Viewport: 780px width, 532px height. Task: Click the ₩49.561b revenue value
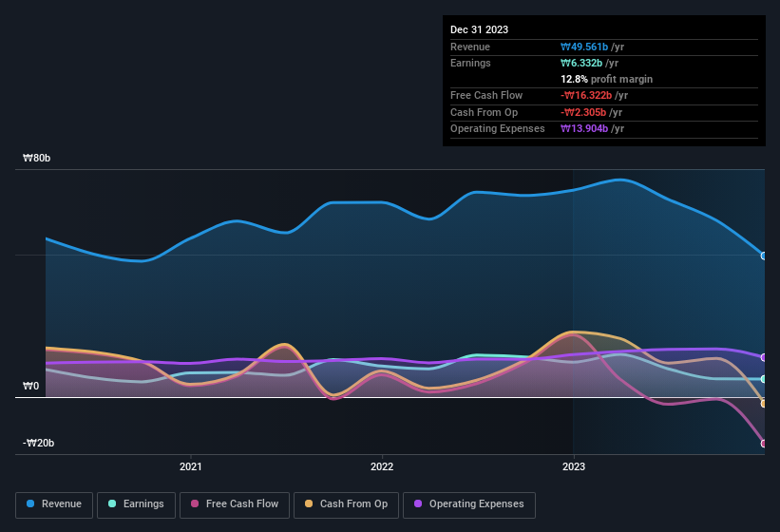pyautogui.click(x=584, y=47)
